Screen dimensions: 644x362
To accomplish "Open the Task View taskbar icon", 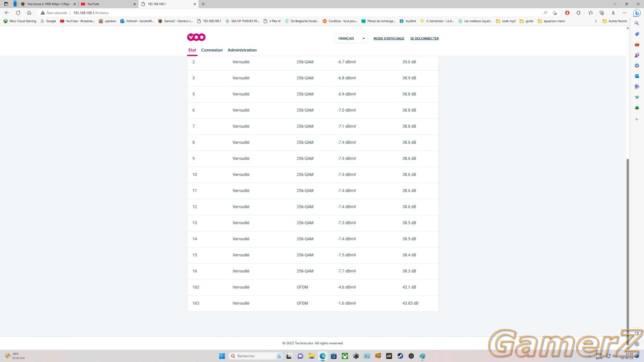I will point(289,356).
